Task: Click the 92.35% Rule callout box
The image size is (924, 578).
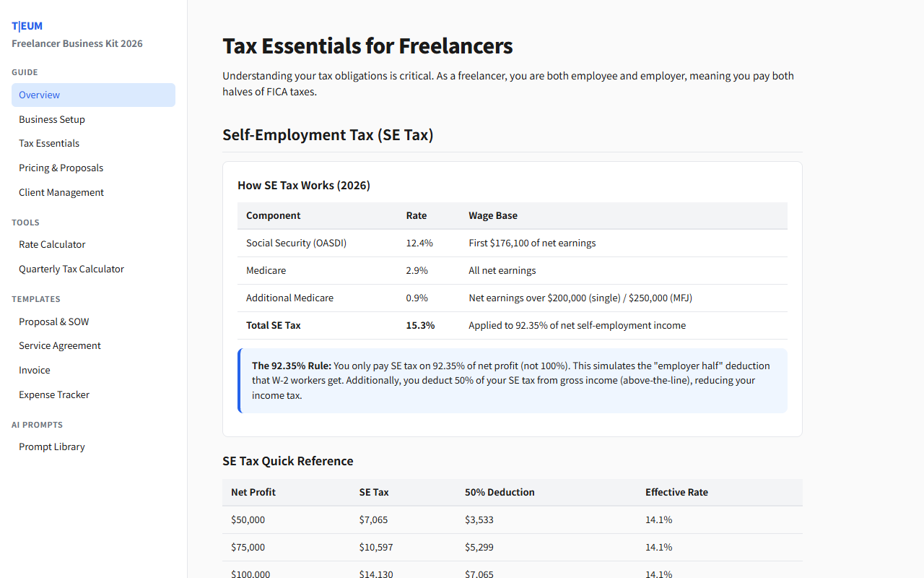Action: tap(513, 381)
